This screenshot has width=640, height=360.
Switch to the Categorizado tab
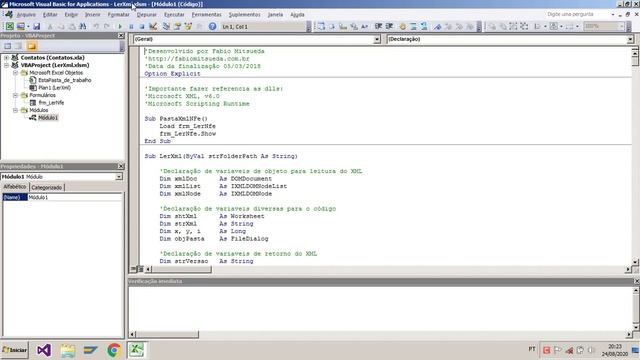point(47,187)
